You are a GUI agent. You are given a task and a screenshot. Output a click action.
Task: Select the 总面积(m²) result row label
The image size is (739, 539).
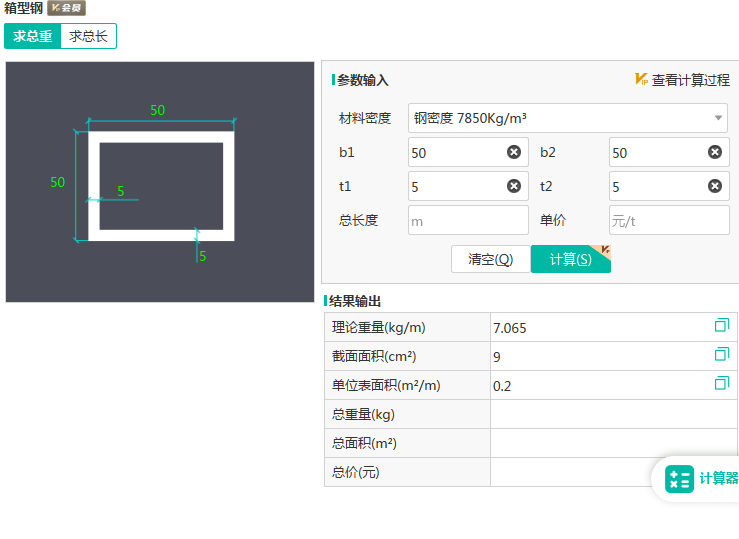click(364, 443)
